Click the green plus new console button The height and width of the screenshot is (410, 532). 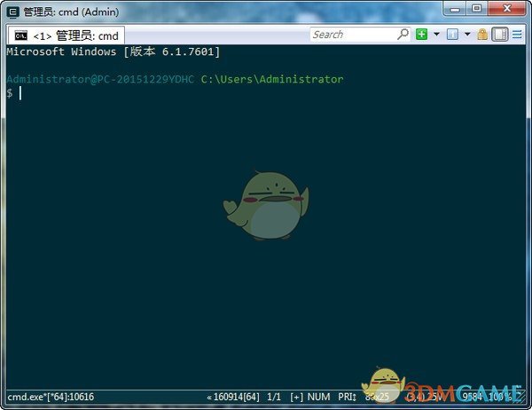coord(421,35)
